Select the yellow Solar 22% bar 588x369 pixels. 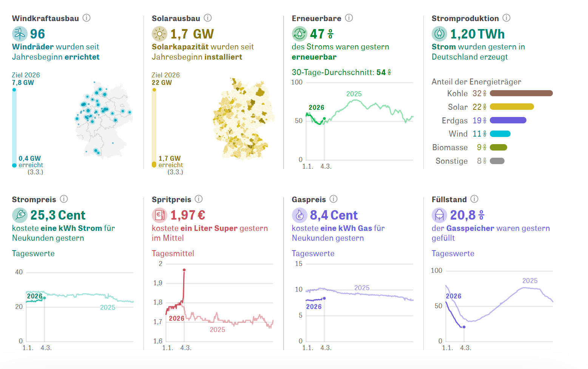point(512,107)
